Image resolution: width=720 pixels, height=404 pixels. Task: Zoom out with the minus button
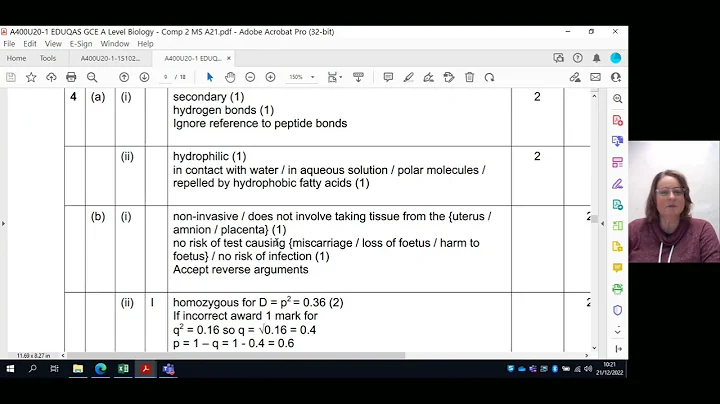point(250,77)
